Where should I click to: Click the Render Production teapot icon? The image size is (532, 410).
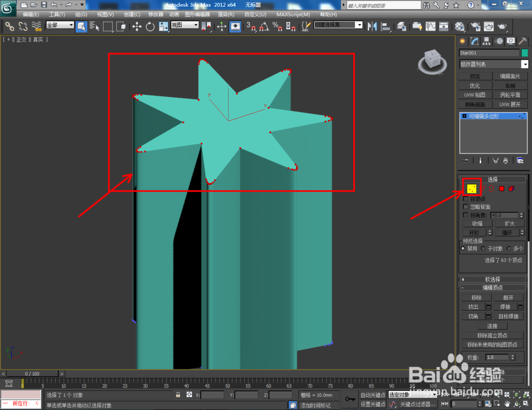coord(502,26)
